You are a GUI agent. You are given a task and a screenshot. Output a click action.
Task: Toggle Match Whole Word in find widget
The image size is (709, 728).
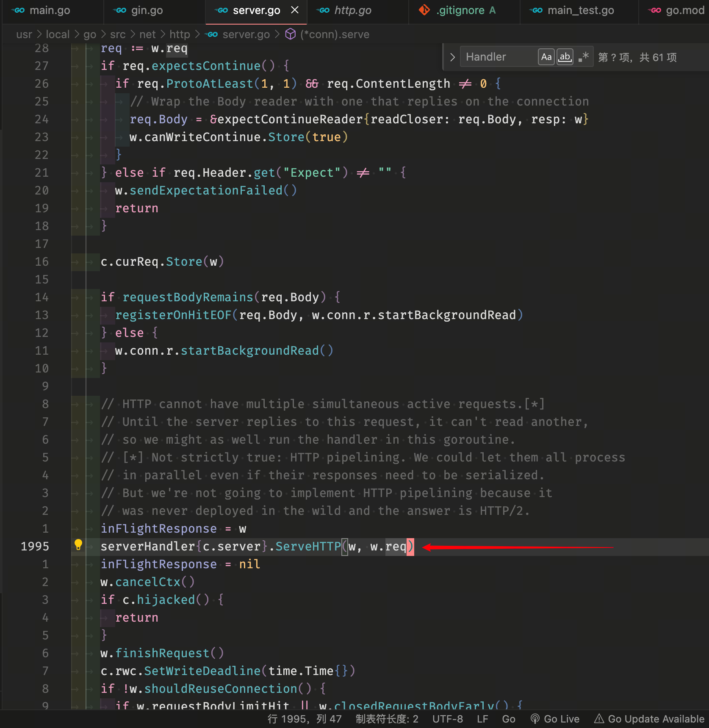(x=565, y=57)
